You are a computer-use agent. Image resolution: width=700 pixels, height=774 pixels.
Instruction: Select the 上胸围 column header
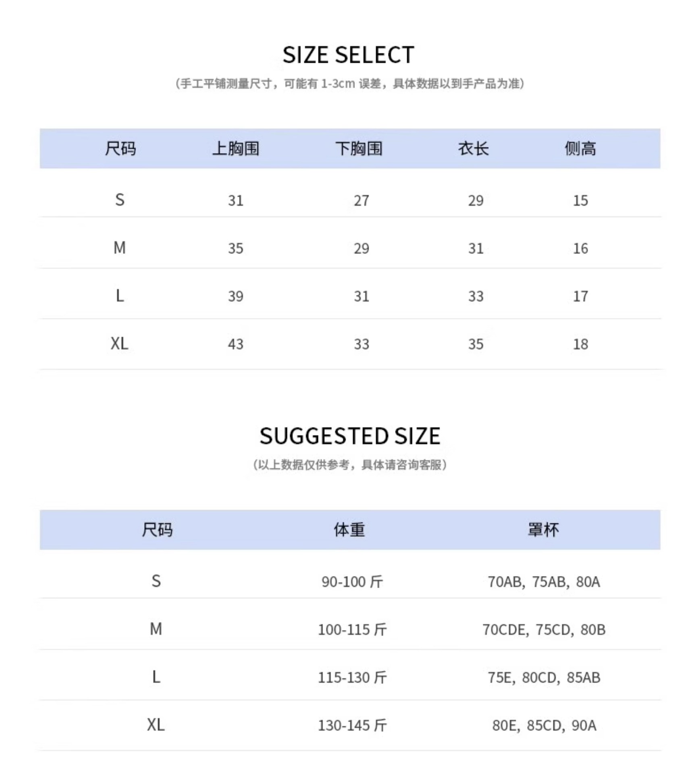[x=236, y=148]
